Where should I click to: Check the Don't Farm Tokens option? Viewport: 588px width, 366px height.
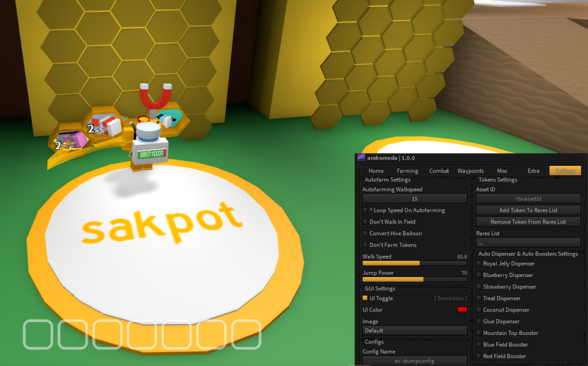[x=365, y=244]
